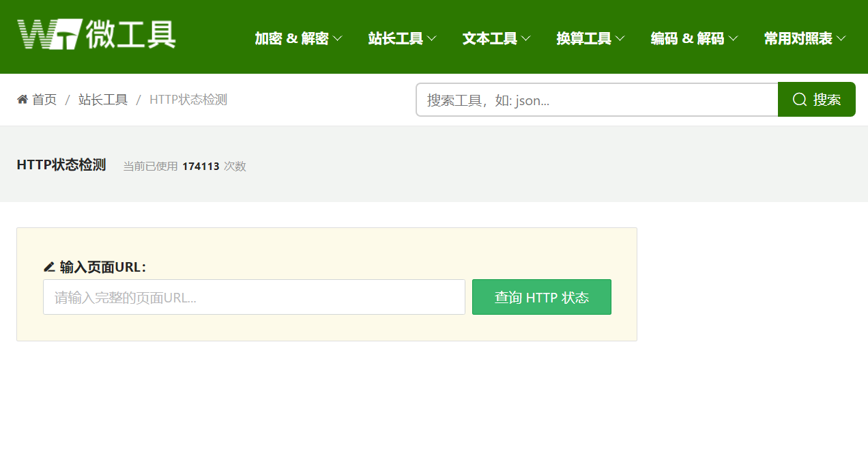
Task: Focus the 请输入完整的页面URL input box
Action: click(x=254, y=297)
